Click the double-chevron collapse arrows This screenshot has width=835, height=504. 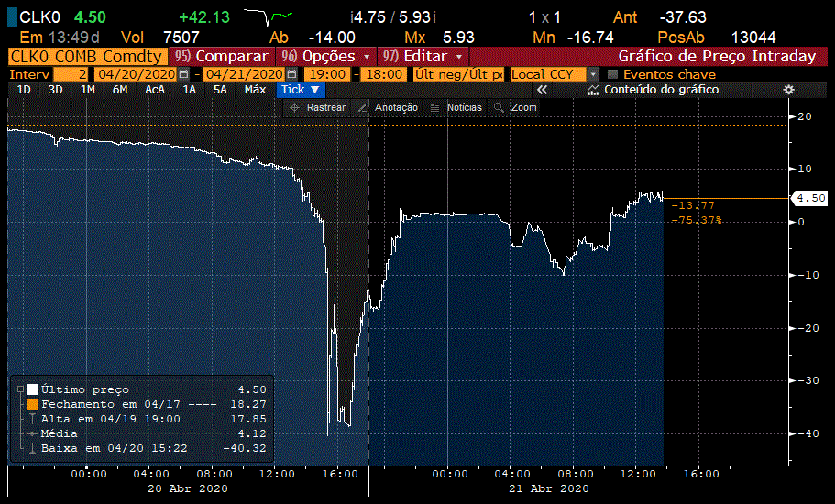tap(542, 90)
